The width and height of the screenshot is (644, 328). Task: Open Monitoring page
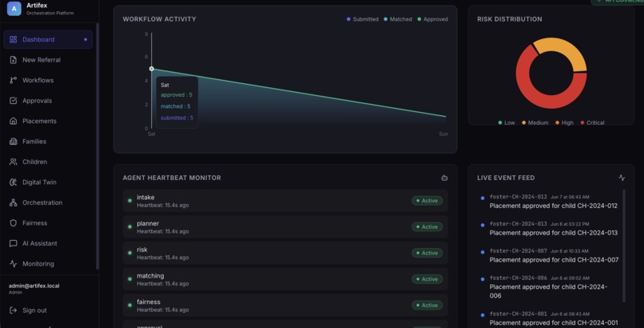point(48,264)
